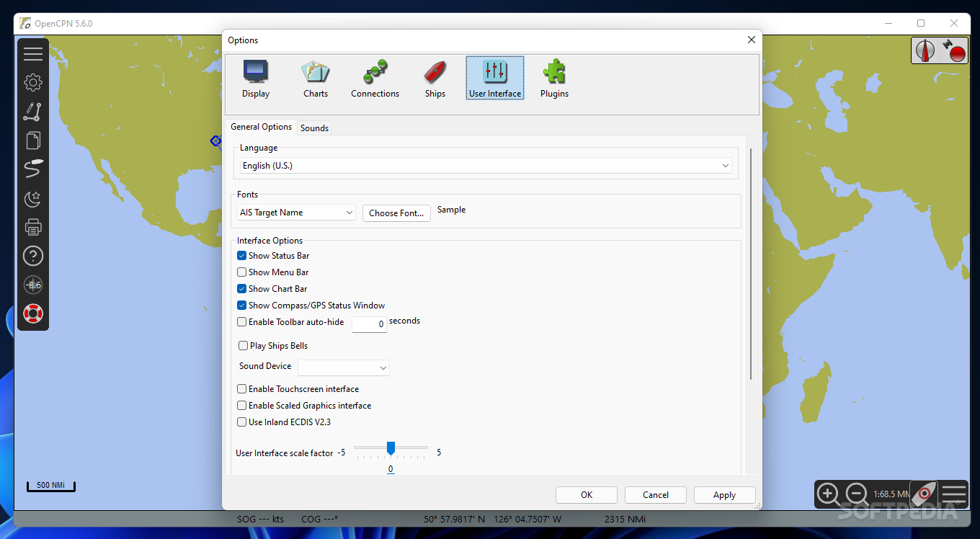Click the OpenCPN title bar app icon
The image size is (980, 539).
pos(25,24)
